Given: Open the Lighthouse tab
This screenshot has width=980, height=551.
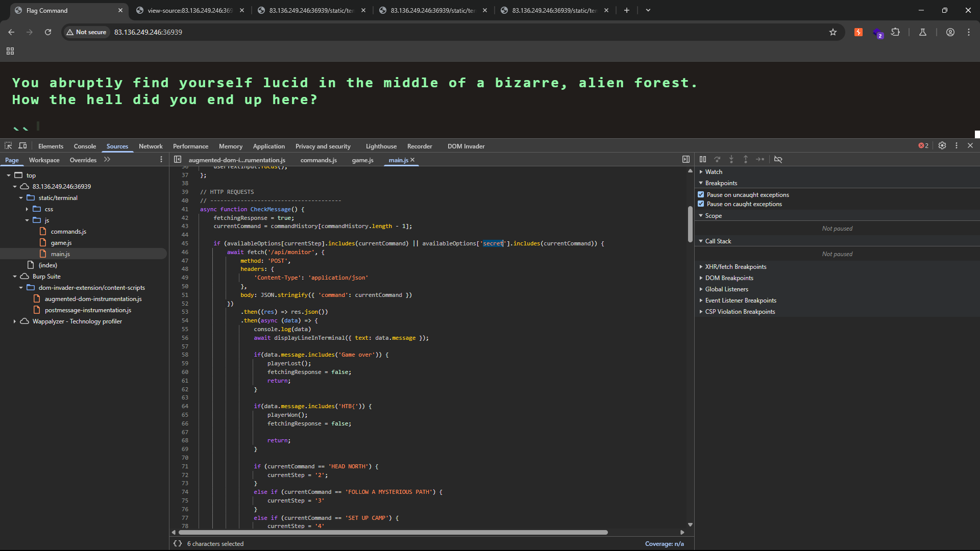Looking at the screenshot, I should click(381, 146).
